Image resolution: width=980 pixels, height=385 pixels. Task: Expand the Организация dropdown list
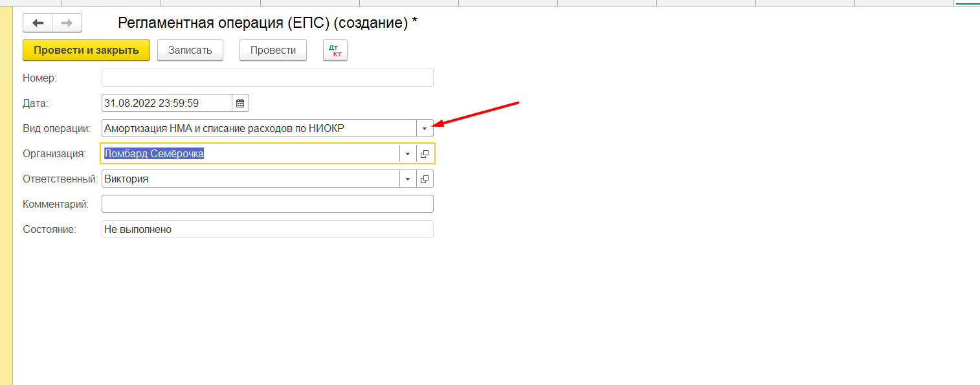tap(408, 154)
